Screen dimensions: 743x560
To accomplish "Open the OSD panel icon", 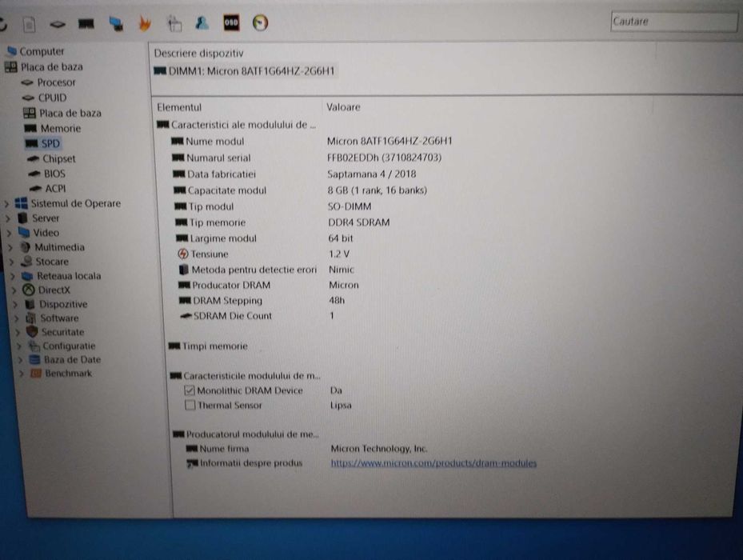I will pos(231,22).
